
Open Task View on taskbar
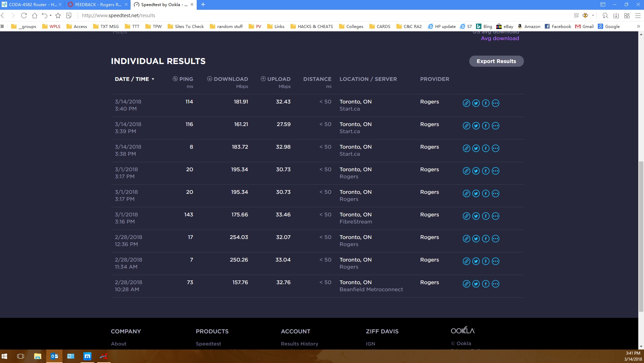[21, 356]
